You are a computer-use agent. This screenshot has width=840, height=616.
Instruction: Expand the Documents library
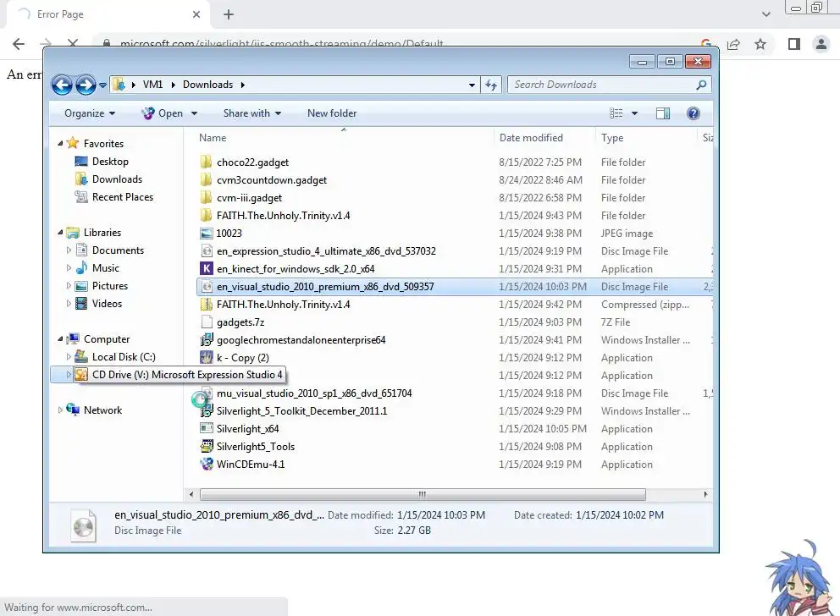(69, 250)
